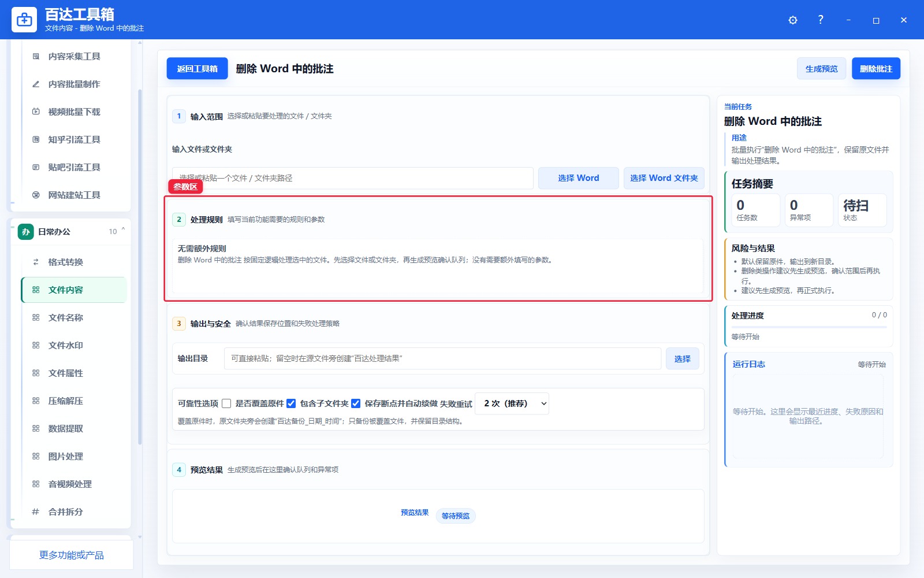Click the input file path field
Screen dimensions: 924x578
click(353, 178)
